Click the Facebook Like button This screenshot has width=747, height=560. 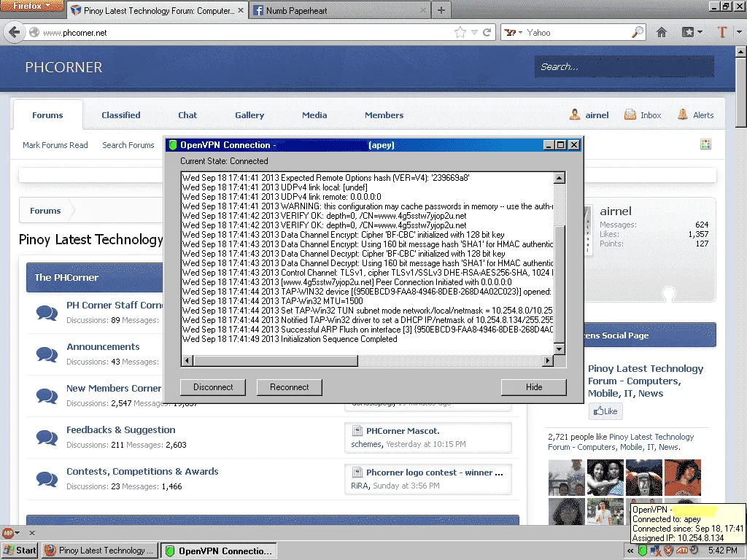[605, 411]
